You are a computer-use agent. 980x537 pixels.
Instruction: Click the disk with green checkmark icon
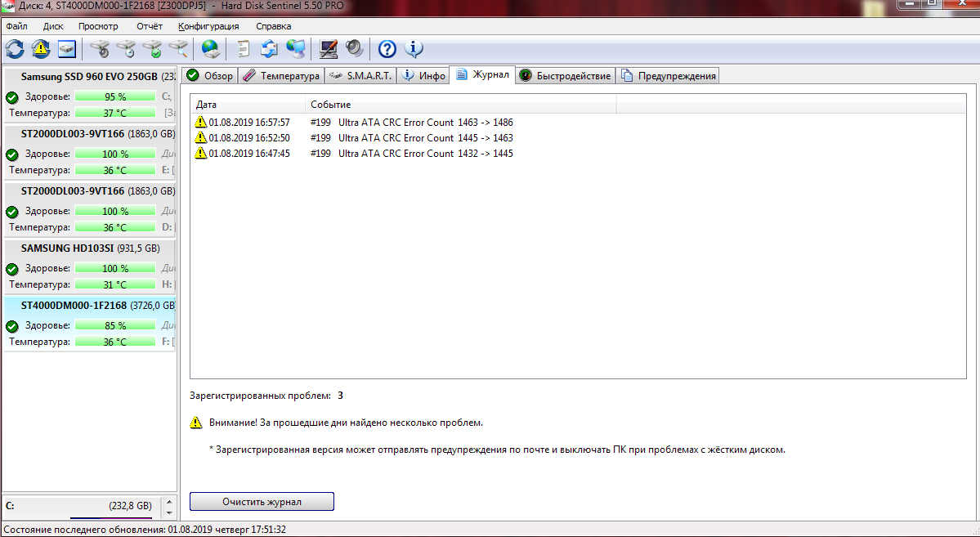point(152,49)
